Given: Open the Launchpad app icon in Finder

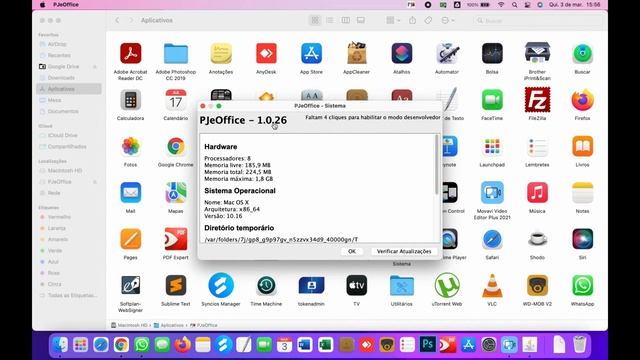Looking at the screenshot, I should tap(492, 147).
